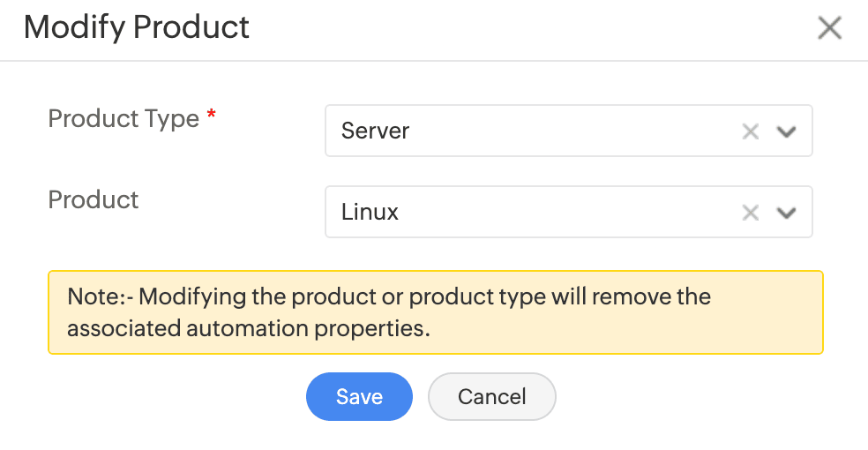Viewport: 868px width, 450px height.
Task: Close the Modify Product dialog
Action: click(x=829, y=28)
